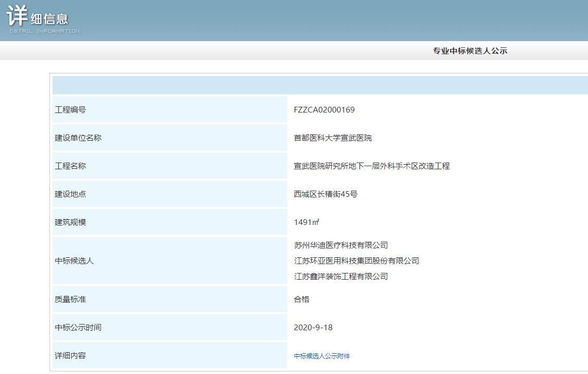Click the 工程名称 field label
The image size is (588, 374).
70,166
